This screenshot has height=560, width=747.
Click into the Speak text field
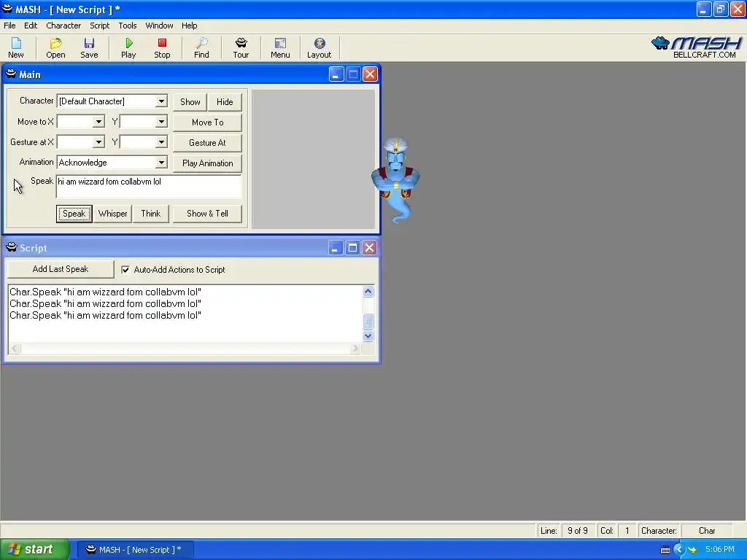[x=149, y=187]
